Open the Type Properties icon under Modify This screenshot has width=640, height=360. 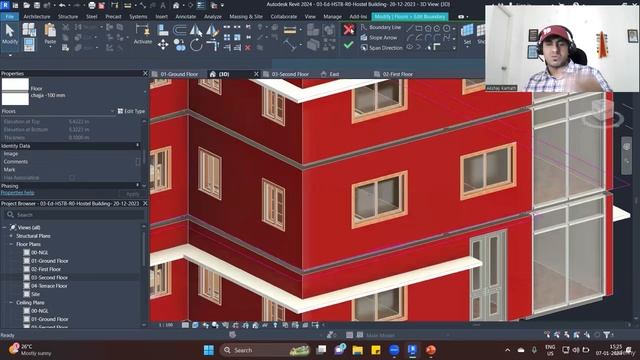[x=29, y=29]
